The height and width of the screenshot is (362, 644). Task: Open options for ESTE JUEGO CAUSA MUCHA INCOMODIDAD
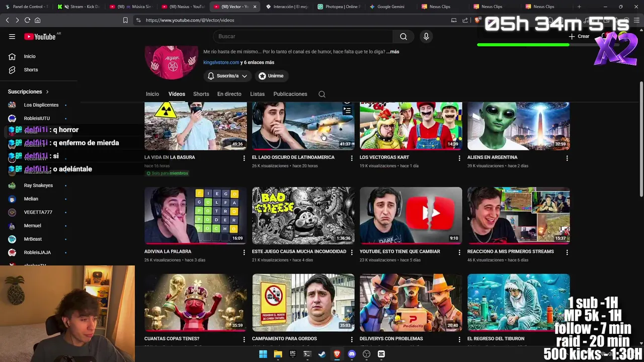(x=352, y=252)
